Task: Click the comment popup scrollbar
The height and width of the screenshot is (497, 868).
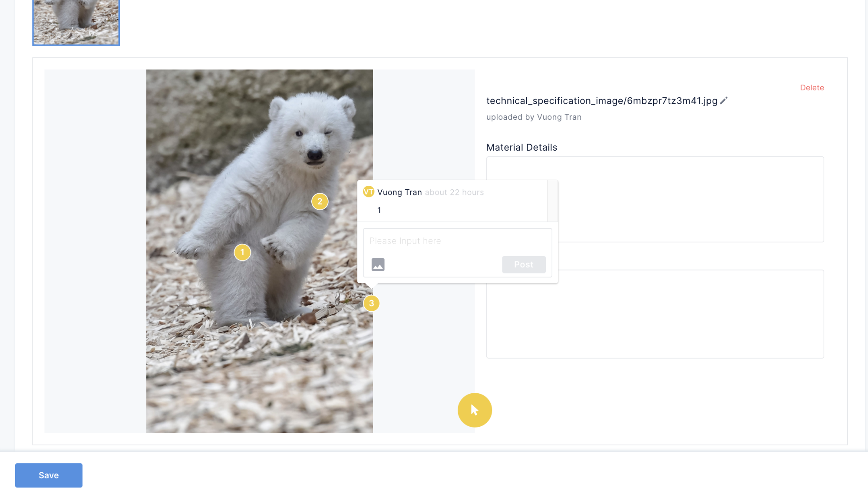Action: coord(552,201)
